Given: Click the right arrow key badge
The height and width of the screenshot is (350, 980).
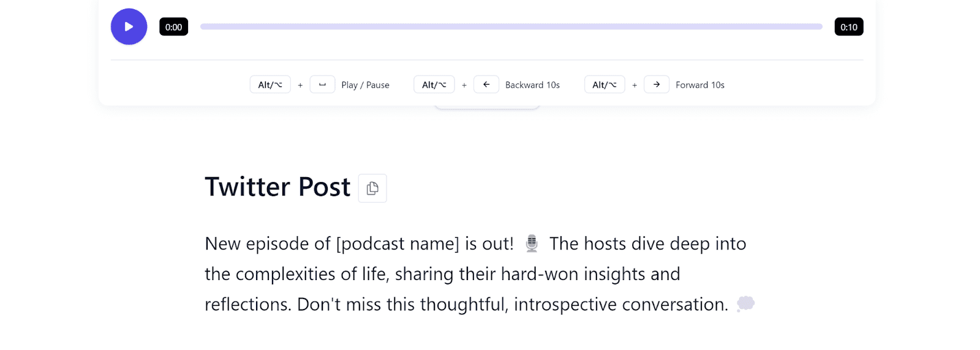Looking at the screenshot, I should click(657, 85).
